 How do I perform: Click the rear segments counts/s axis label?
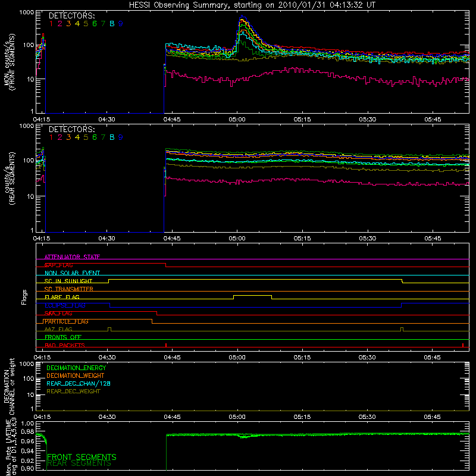pos(9,179)
